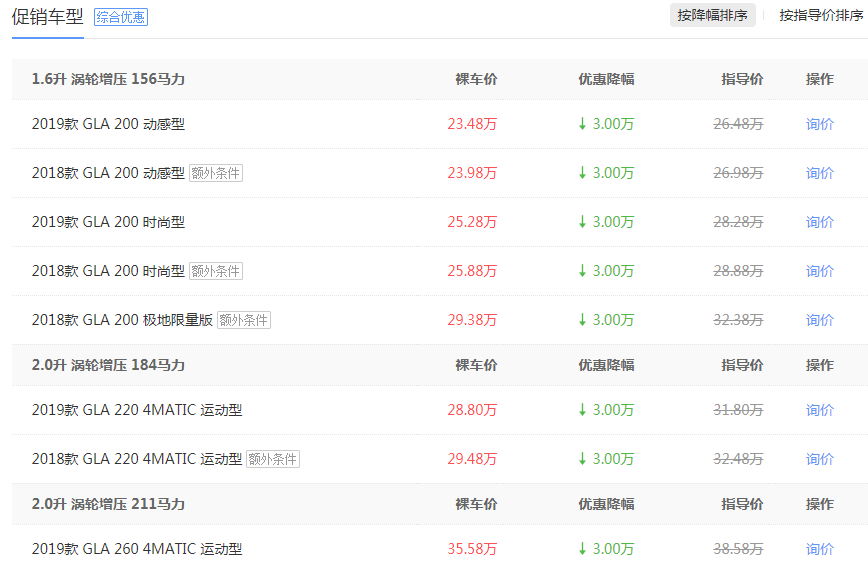Viewport: 868px width, 568px height.
Task: Click the struck-through 26.48万 guide price
Action: pos(738,124)
